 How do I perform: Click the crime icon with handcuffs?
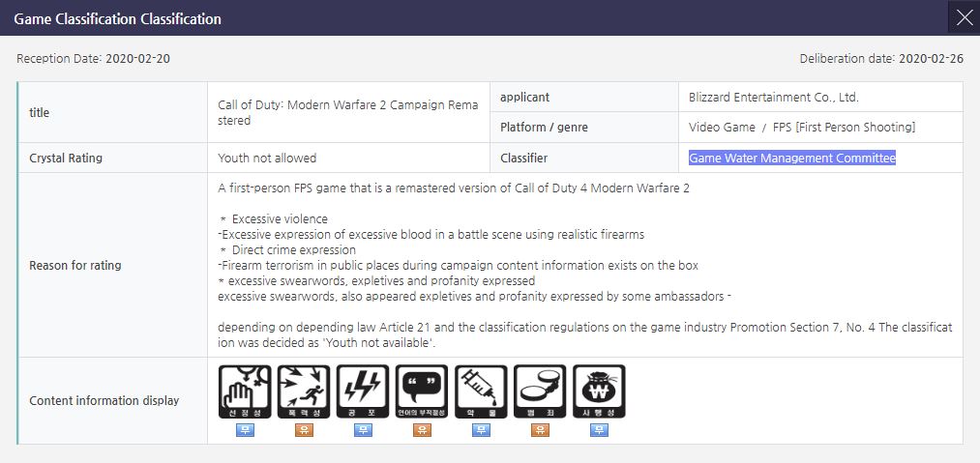pos(540,391)
